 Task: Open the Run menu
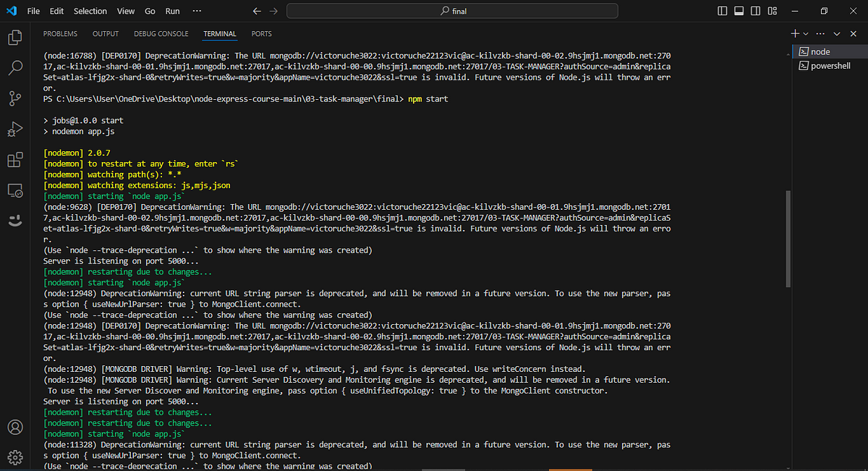click(172, 11)
